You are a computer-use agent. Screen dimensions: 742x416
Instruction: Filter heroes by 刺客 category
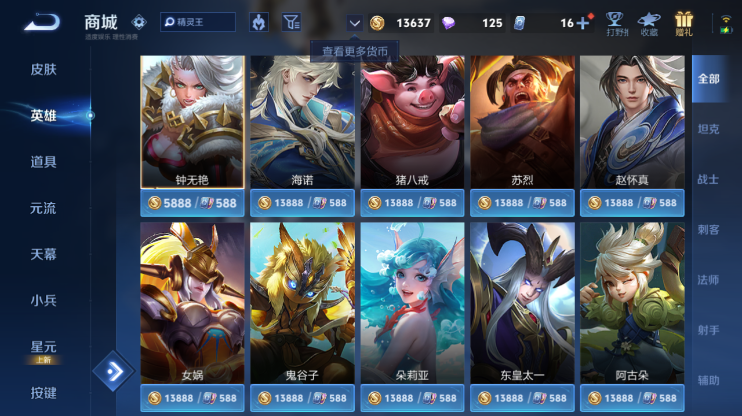(708, 230)
